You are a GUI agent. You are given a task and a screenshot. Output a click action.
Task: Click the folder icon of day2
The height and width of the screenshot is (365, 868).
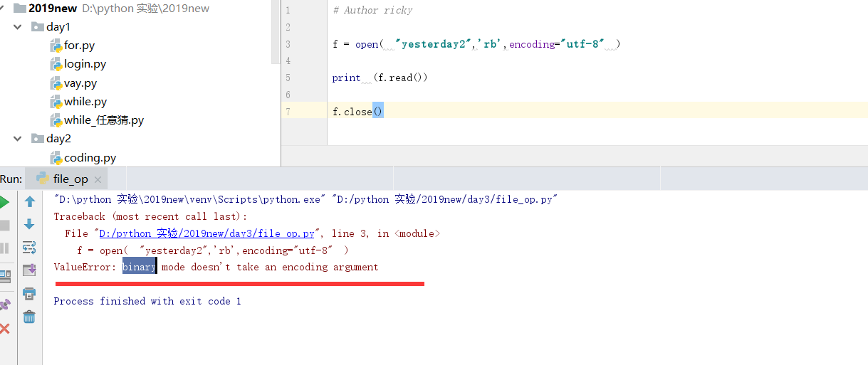[37, 139]
